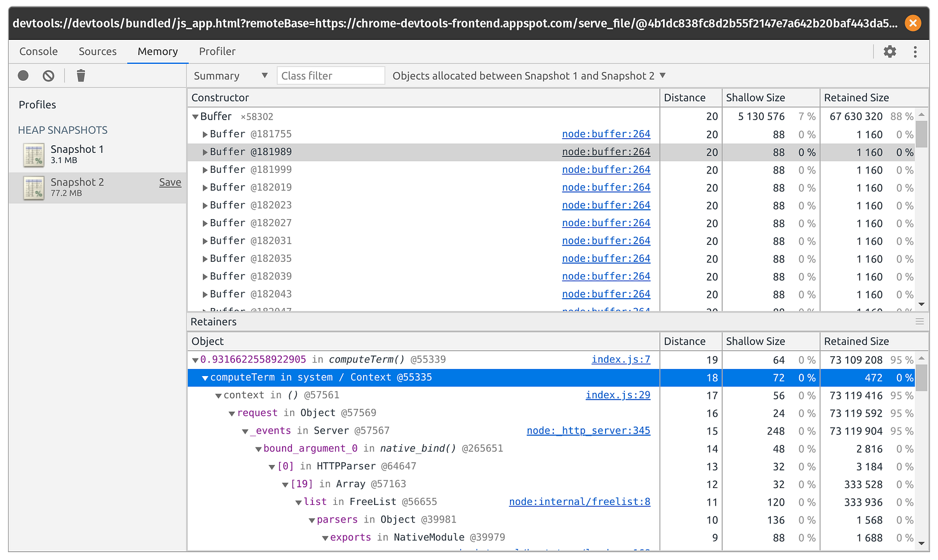Close the DevTools window with orange X

tap(913, 23)
